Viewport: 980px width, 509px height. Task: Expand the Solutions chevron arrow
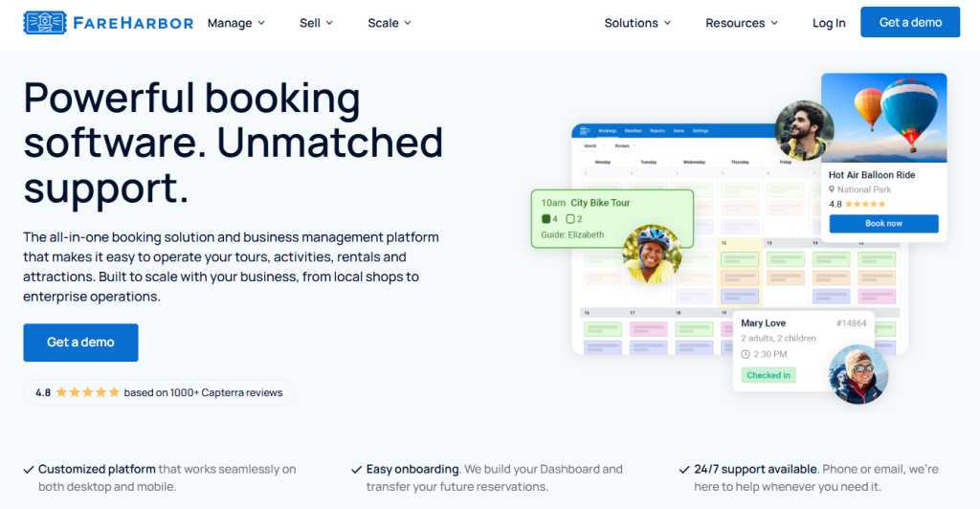(x=667, y=23)
